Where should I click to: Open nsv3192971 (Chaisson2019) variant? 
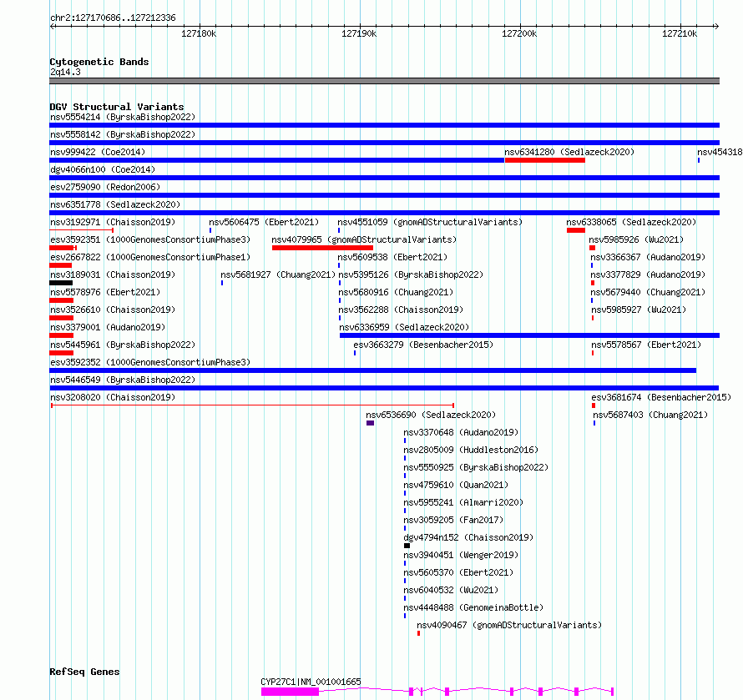[113, 222]
